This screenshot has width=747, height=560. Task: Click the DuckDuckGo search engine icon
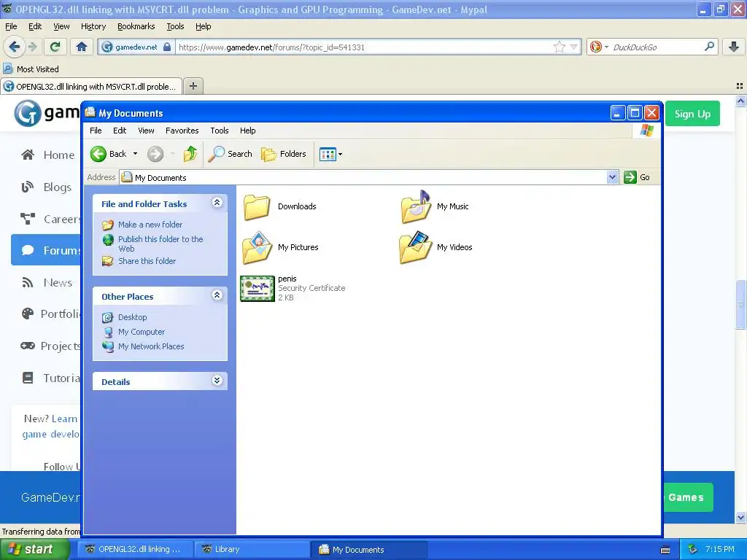coord(595,47)
